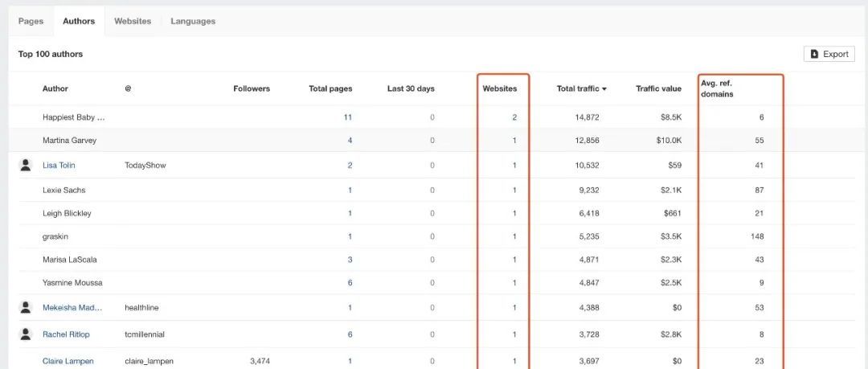This screenshot has width=868, height=369.
Task: Open Rachel Ritlop author name link
Action: pos(66,334)
